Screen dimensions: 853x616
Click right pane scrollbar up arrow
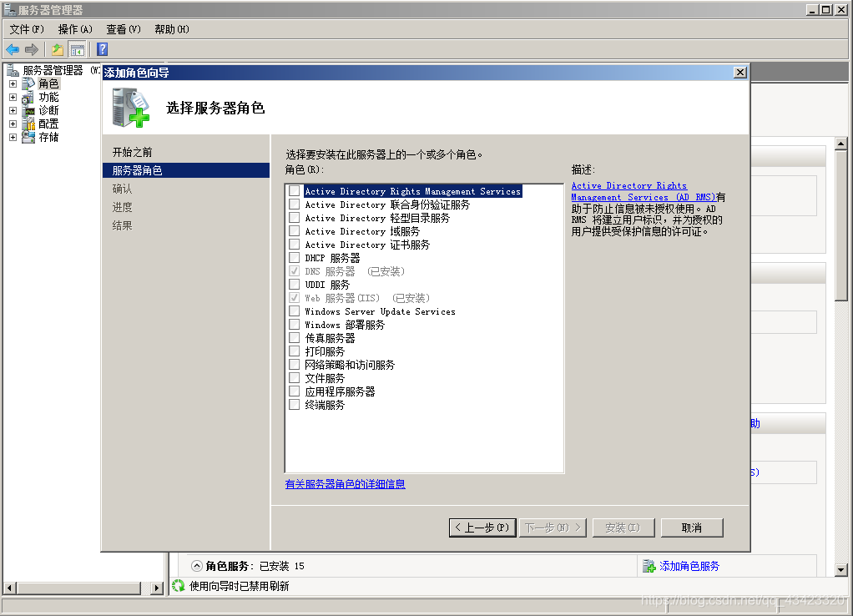[x=841, y=144]
